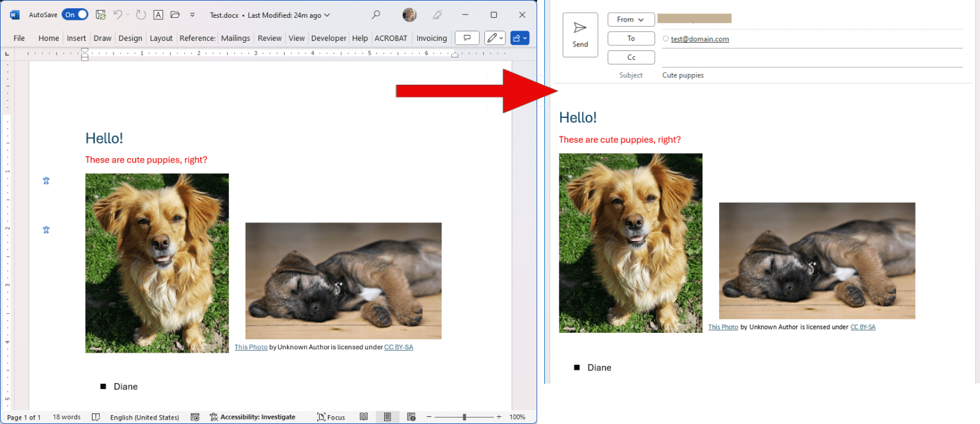Enable Print Layout view toggle
Screen dimensions: 980x424
387,416
